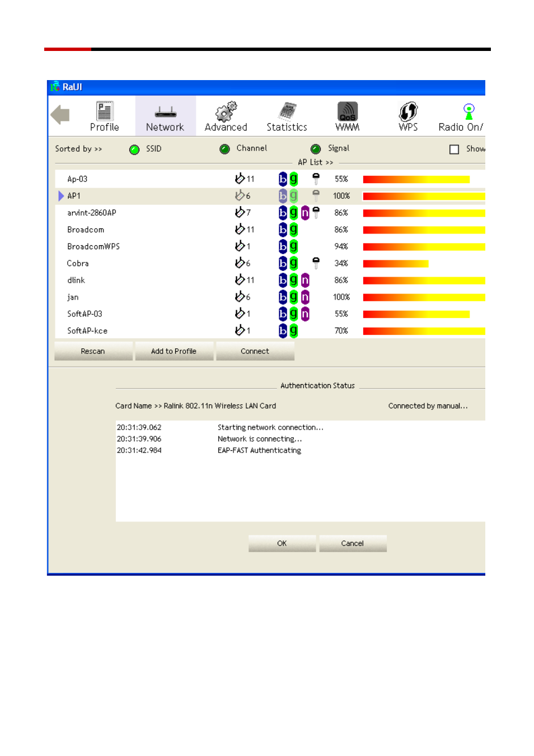The image size is (534, 756).
Task: Click Add to Profile button
Action: pos(174,351)
